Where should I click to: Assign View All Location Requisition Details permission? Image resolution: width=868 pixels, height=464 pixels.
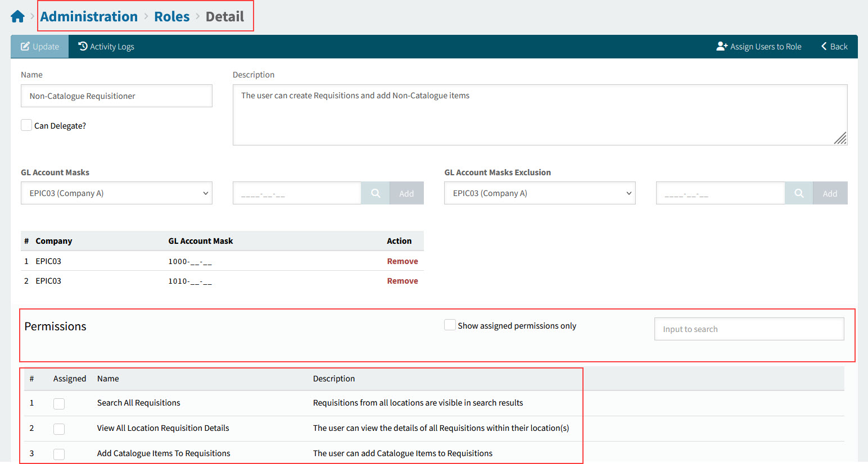[x=59, y=429]
